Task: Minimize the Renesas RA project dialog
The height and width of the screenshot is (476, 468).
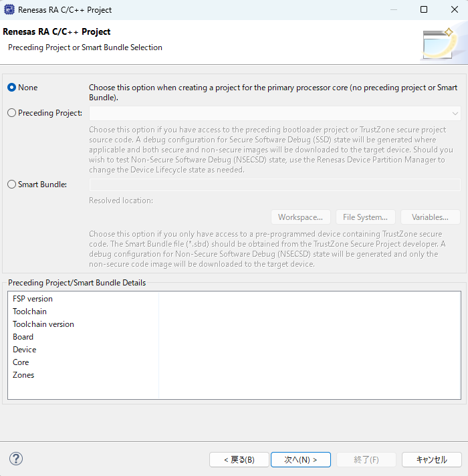Action: (394, 10)
